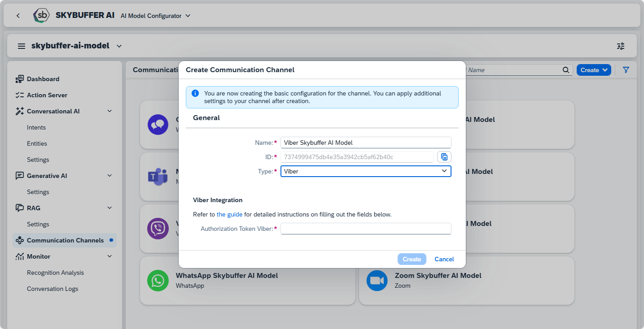Click the Viber channel icon

(158, 229)
